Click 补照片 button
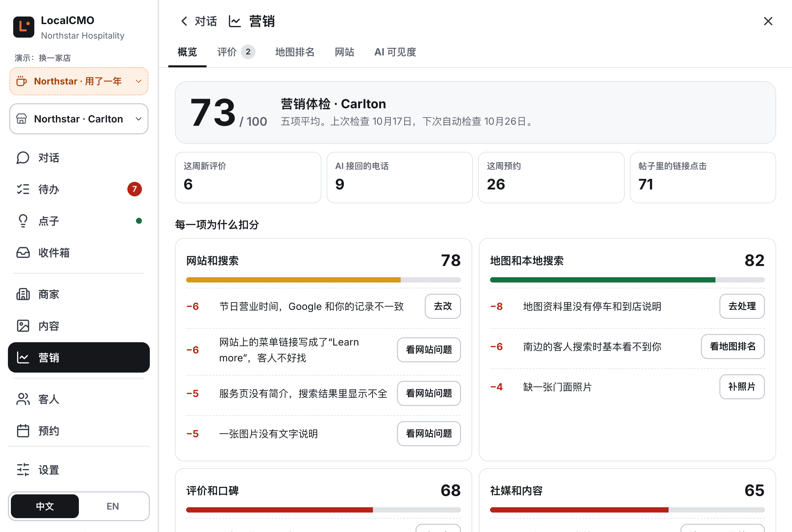Viewport: 792px width, 532px height. (x=742, y=387)
